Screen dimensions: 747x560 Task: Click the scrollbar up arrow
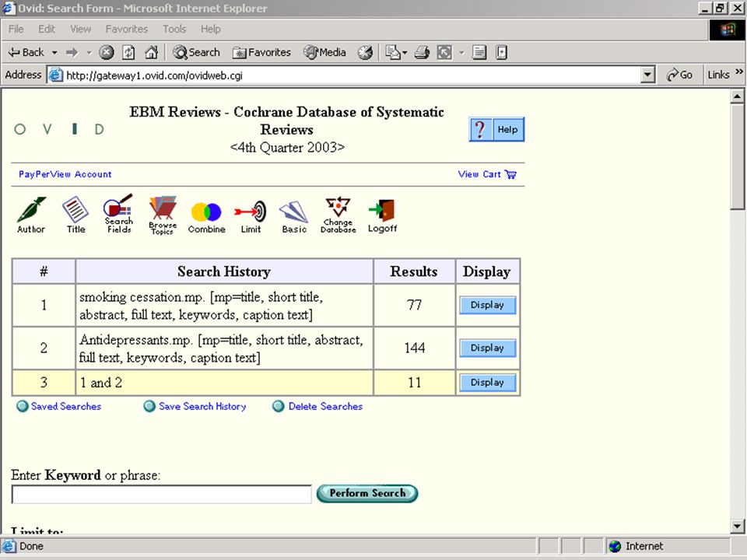737,96
